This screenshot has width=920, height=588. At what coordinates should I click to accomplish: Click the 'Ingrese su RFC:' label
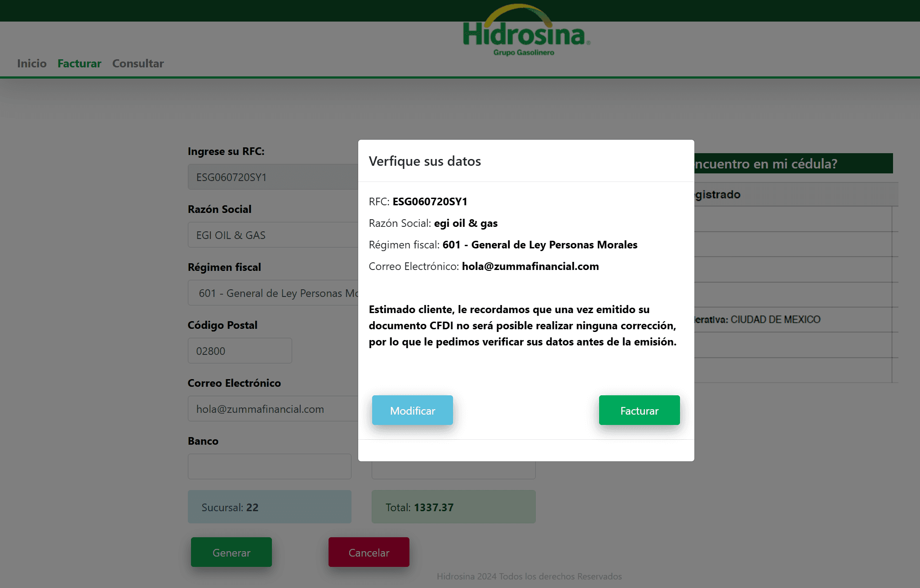point(226,151)
